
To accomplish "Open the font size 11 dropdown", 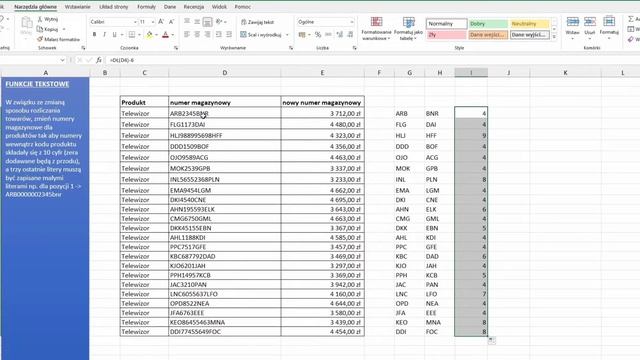I will pyautogui.click(x=153, y=22).
